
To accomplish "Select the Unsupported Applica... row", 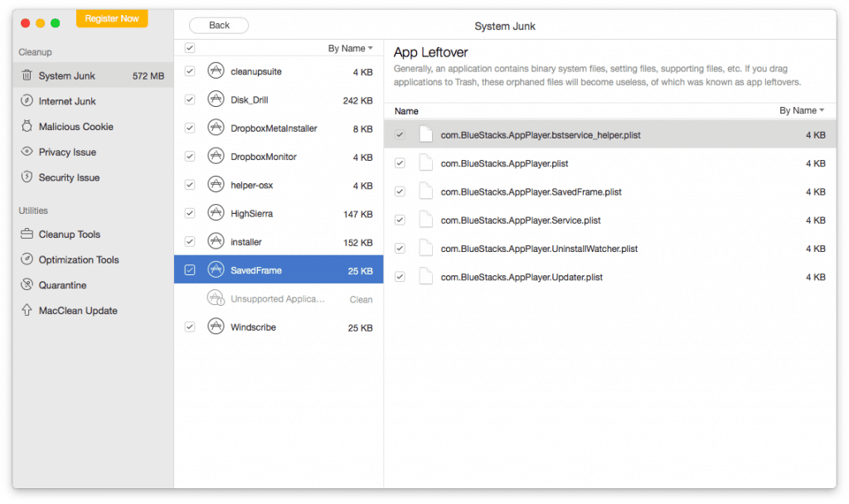I will pos(279,298).
